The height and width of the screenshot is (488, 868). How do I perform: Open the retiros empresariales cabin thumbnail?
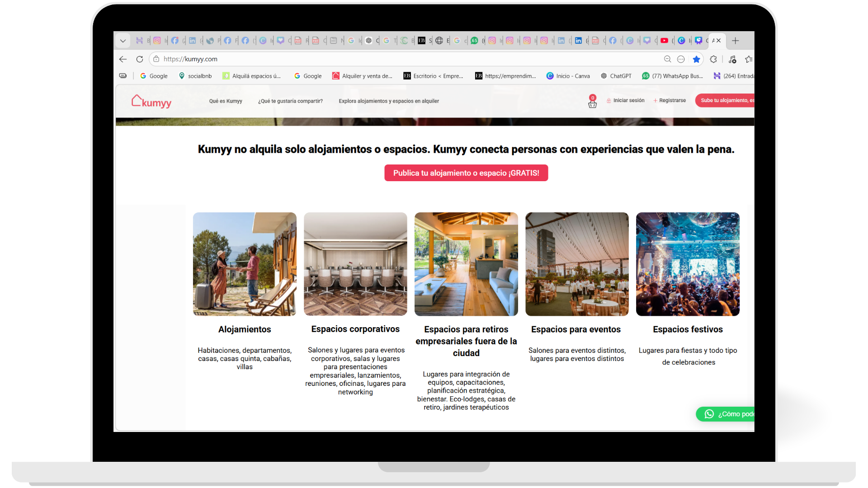click(466, 264)
